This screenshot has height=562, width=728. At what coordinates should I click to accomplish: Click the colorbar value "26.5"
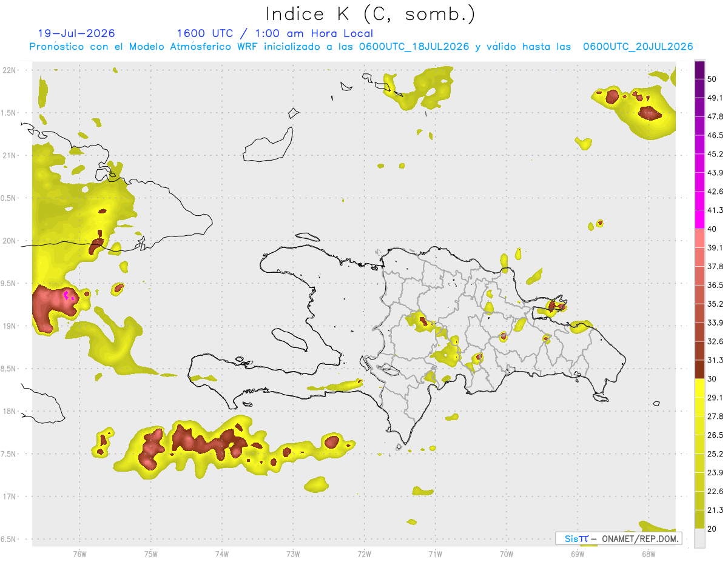(x=715, y=435)
